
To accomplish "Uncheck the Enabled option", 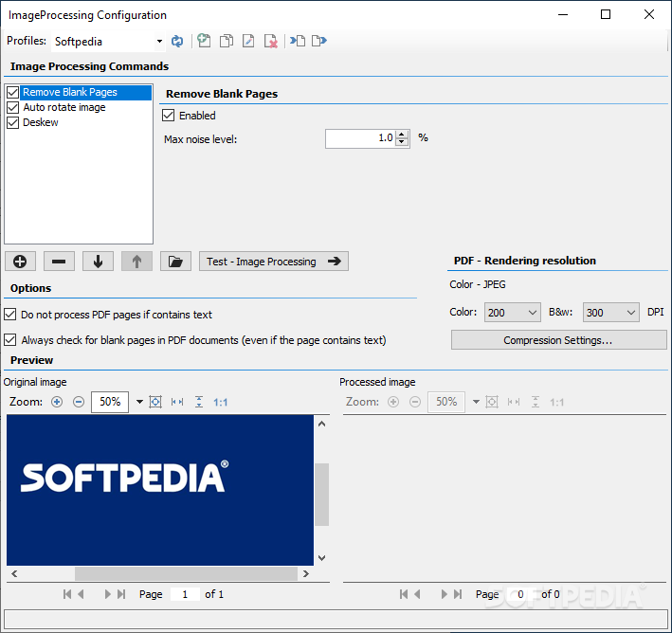I will tap(169, 116).
